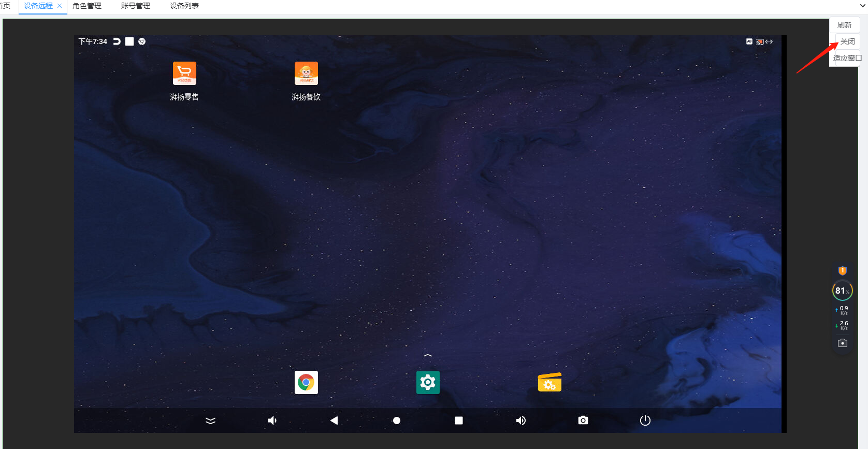Tap the power icon in navigation bar
This screenshot has height=449, width=868.
(645, 421)
